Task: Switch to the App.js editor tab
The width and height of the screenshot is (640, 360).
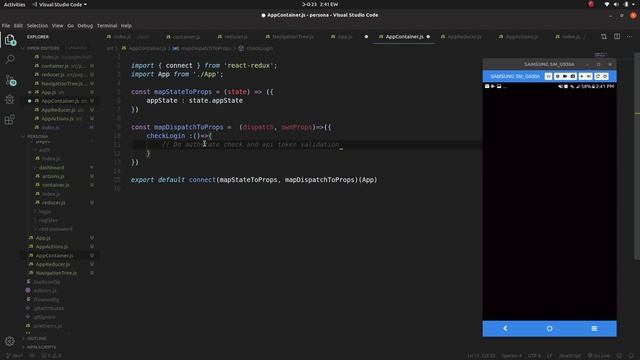Action: [345, 37]
